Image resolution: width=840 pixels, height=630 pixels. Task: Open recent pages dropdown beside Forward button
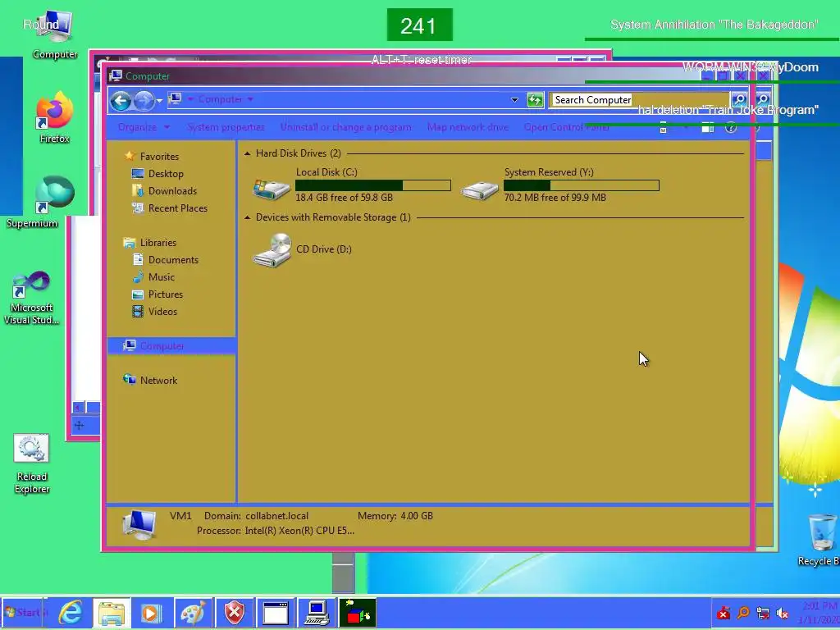pos(159,101)
